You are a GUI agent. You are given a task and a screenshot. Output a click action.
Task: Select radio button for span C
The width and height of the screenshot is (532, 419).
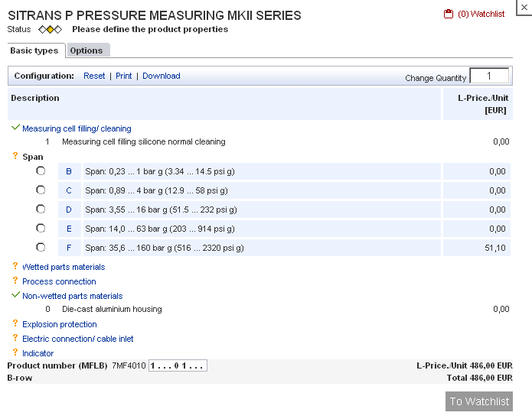tap(41, 190)
